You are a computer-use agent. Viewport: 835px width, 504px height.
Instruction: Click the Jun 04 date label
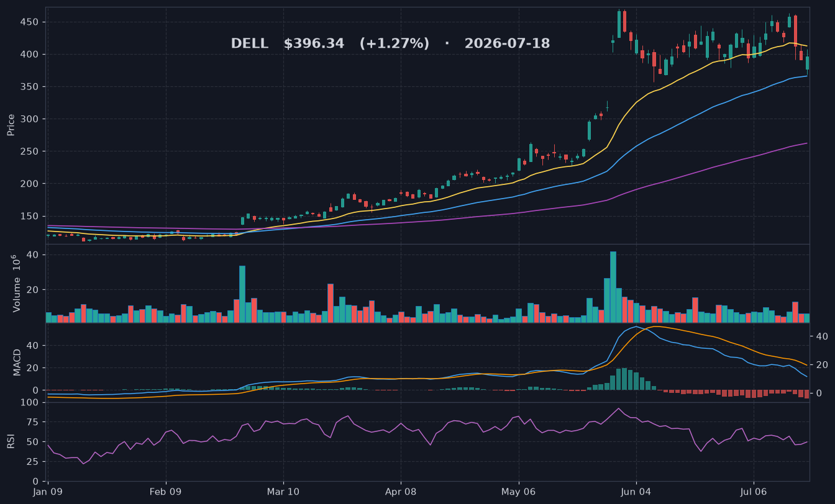point(636,492)
